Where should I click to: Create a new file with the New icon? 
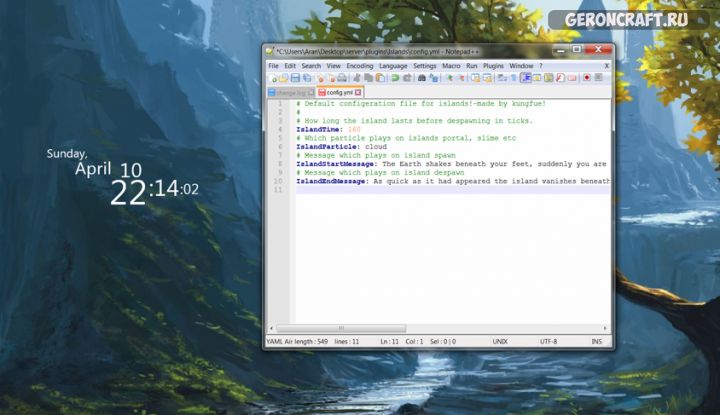pyautogui.click(x=273, y=78)
